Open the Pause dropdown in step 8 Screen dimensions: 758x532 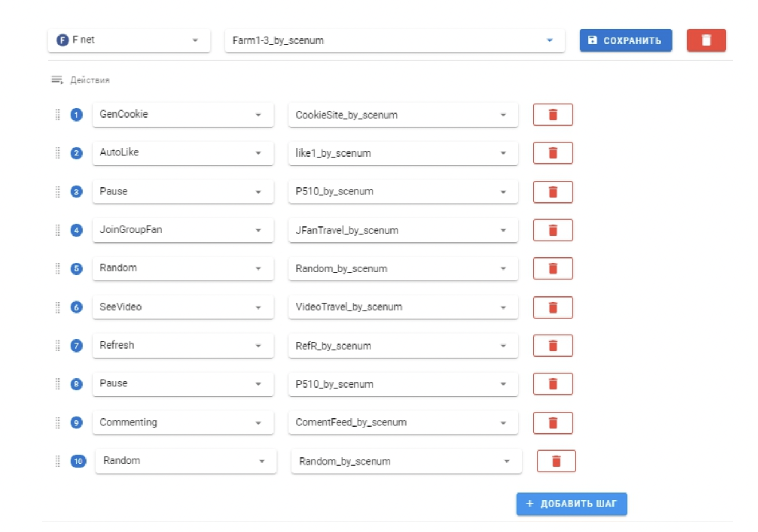183,384
